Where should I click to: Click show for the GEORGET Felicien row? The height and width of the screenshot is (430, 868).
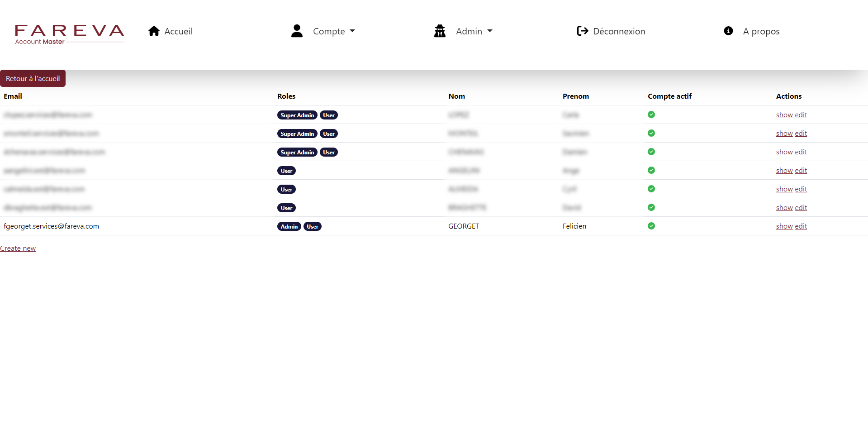[784, 226]
